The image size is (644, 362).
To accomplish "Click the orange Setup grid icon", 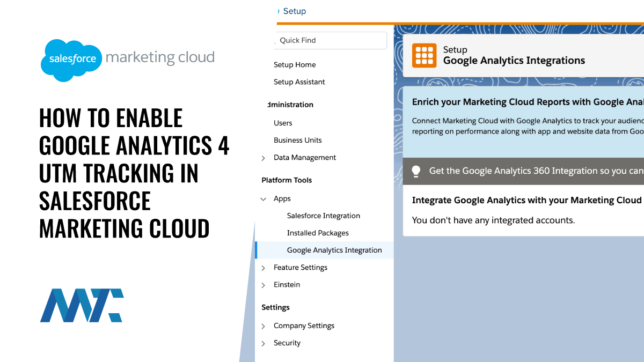I will (x=425, y=55).
